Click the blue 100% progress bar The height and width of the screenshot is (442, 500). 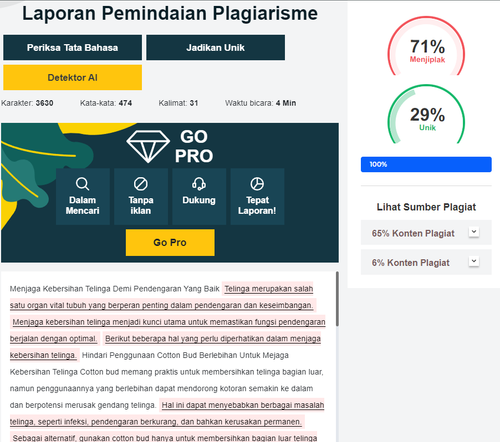[426, 164]
